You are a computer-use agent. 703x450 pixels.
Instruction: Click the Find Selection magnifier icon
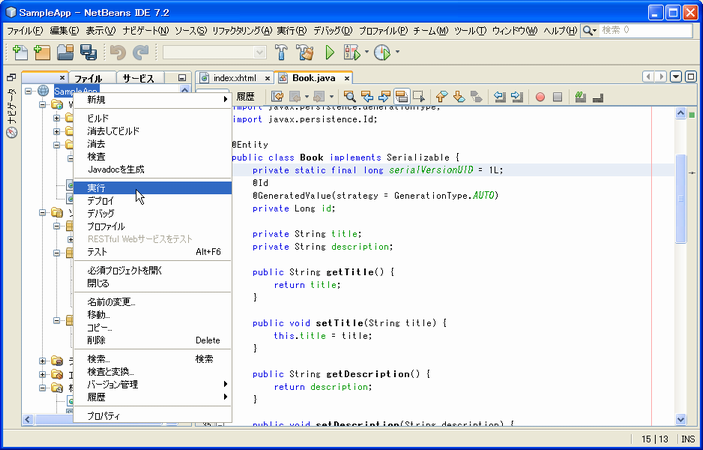click(x=350, y=96)
